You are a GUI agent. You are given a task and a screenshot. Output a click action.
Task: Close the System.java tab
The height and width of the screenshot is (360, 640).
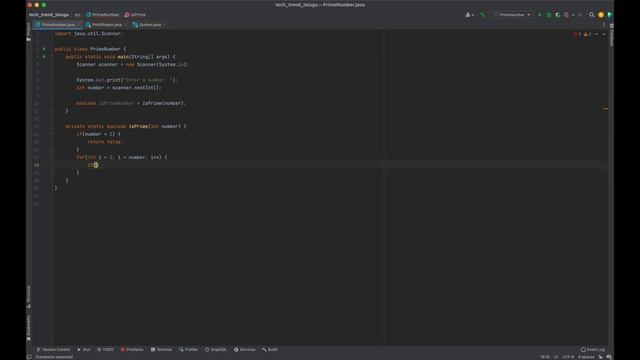164,25
